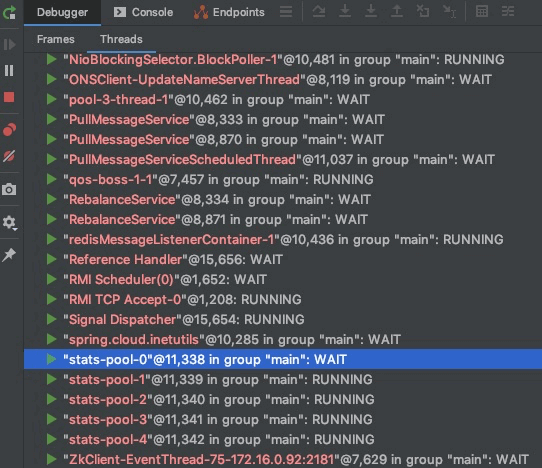Select the "Signal Dispatcher"@15,654 row

click(283, 320)
